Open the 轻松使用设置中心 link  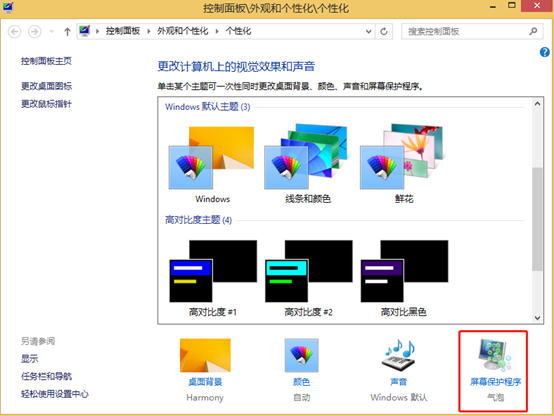(x=55, y=394)
